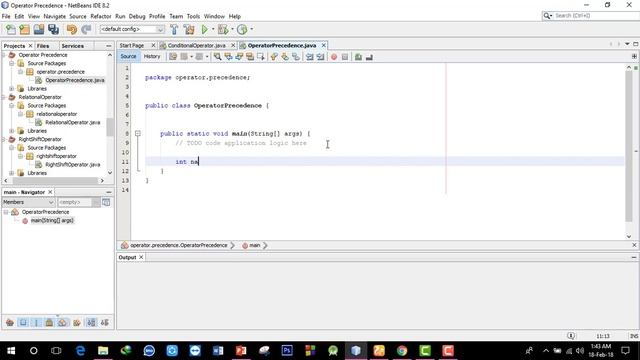Collapse OperatorPrecedence node in Navigator
This screenshot has height=360, width=640.
pos(6,212)
